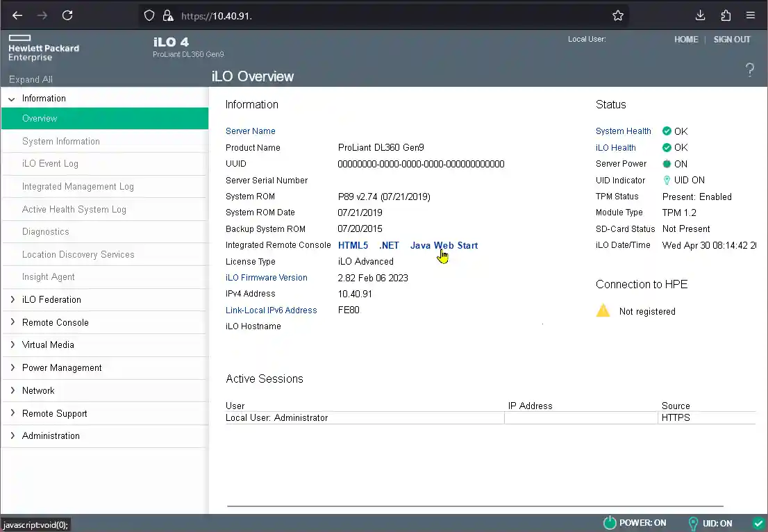The width and height of the screenshot is (768, 532).
Task: Click the License Type value iLO Advanced
Action: (x=365, y=262)
